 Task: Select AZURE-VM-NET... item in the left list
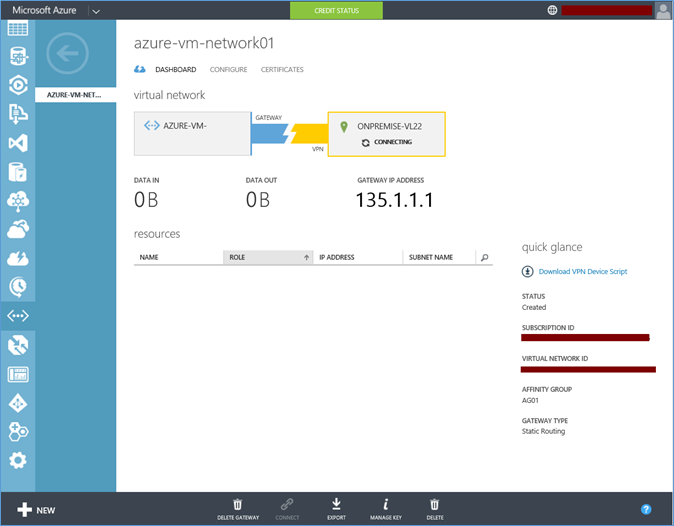(x=76, y=95)
